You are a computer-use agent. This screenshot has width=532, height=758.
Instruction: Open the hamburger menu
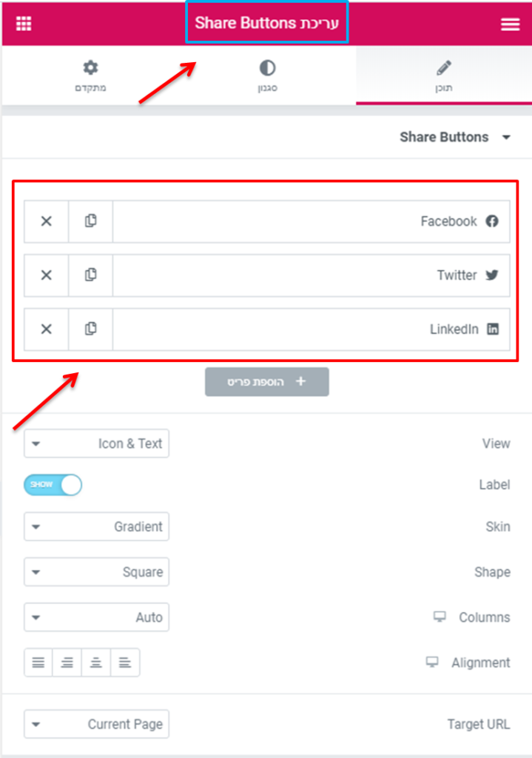pos(510,24)
